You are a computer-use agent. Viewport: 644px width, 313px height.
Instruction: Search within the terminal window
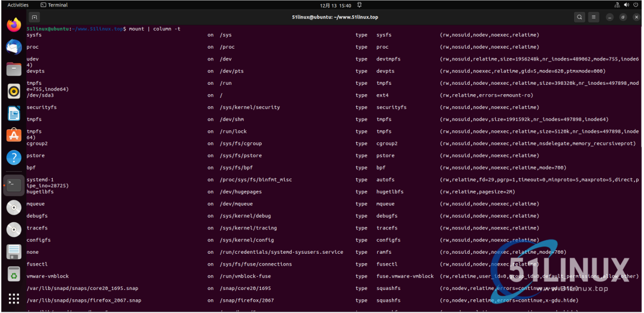pyautogui.click(x=579, y=17)
